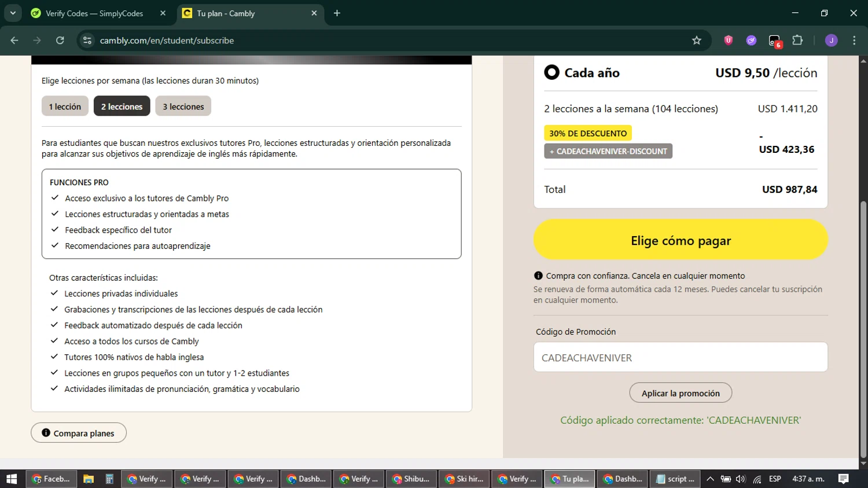The image size is (868, 488).
Task: Switch to Verify Codes — SimplyCodes tab
Action: (x=94, y=13)
